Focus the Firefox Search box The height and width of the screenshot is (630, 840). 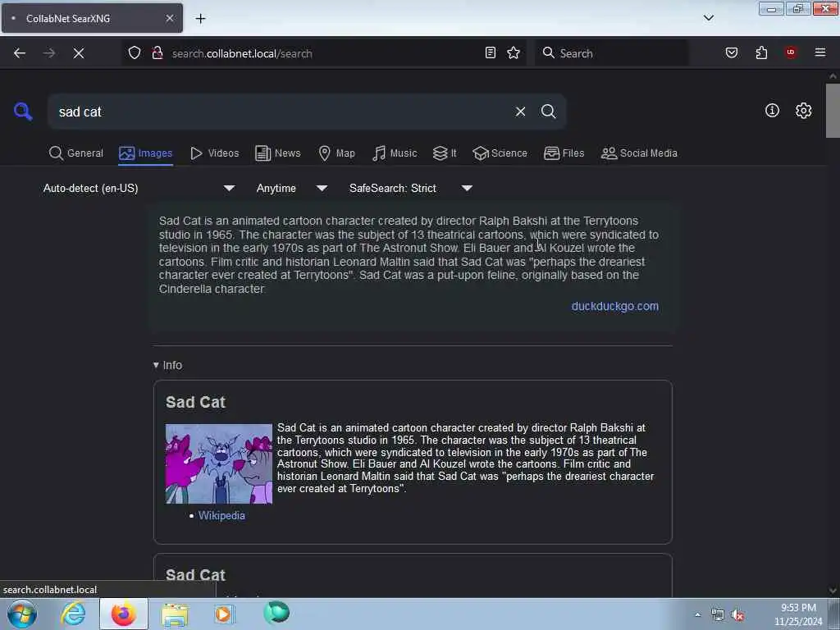pos(612,53)
